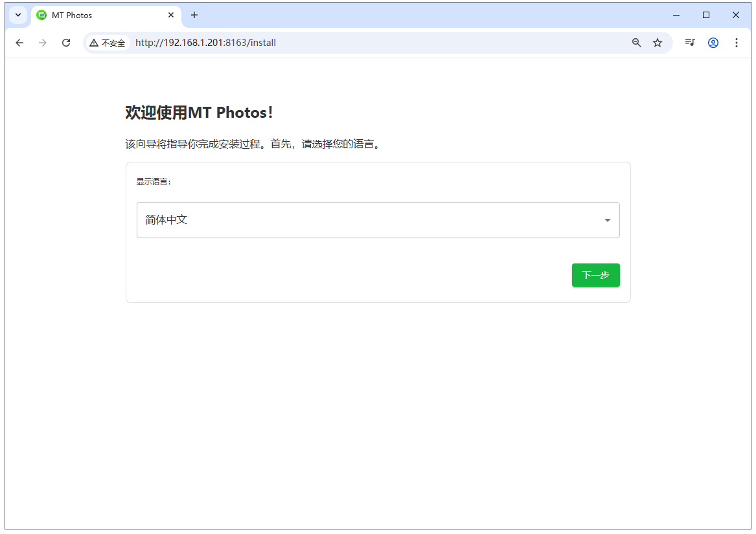
Task: Click the dropdown arrow in language selector
Action: [x=607, y=220]
